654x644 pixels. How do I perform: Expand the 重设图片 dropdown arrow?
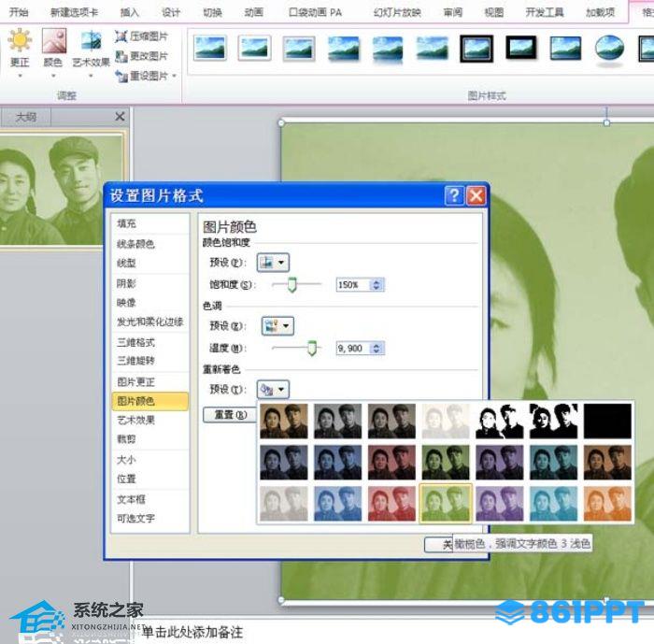175,76
